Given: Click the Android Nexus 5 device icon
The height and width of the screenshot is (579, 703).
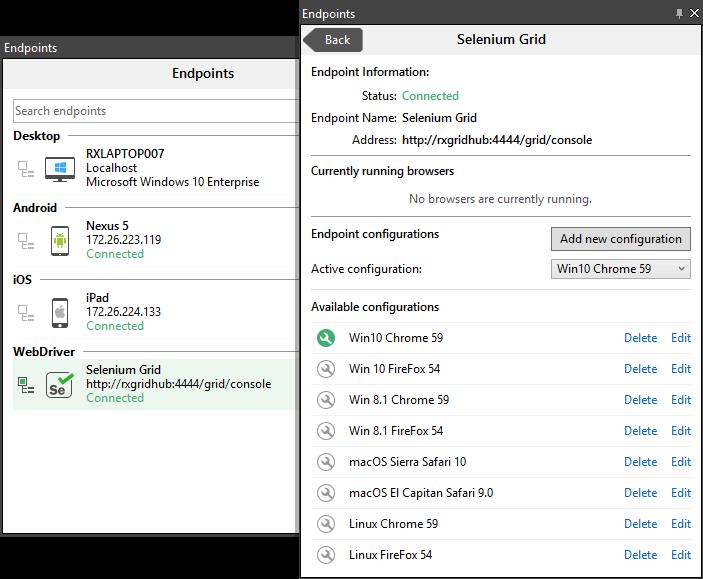Looking at the screenshot, I should (59, 240).
